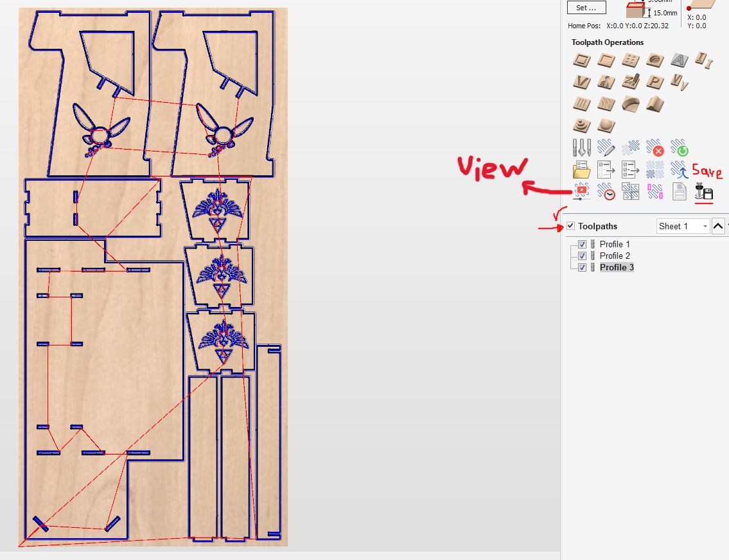This screenshot has height=560, width=729.
Task: Toggle the Profile 2 toolpath checkbox
Action: tap(582, 256)
